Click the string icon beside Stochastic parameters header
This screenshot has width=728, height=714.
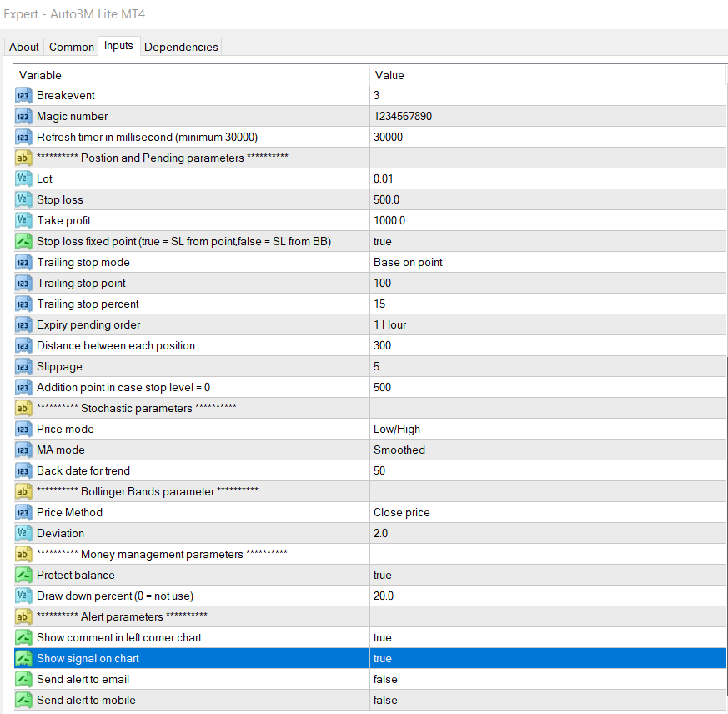coord(23,408)
